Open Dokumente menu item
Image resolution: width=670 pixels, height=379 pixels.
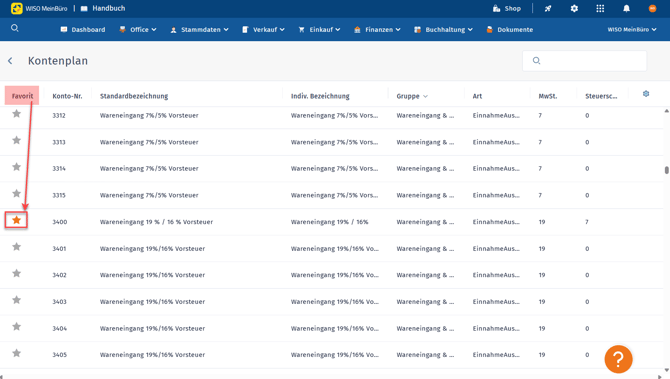click(510, 29)
